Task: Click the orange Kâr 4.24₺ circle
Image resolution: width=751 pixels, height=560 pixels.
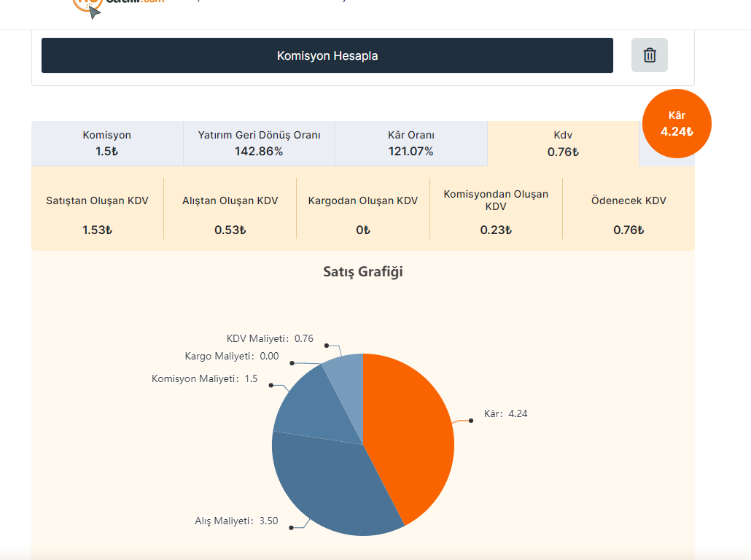Action: pyautogui.click(x=677, y=123)
